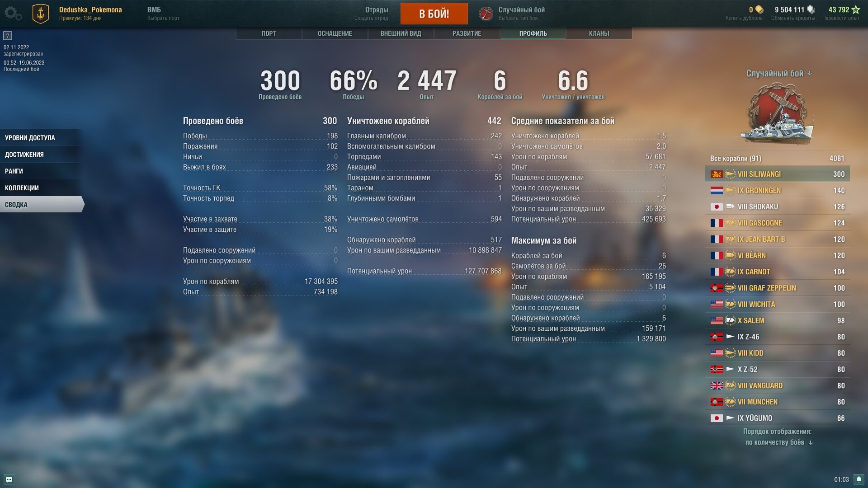The height and width of the screenshot is (488, 868).
Task: Click the free experience star icon
Action: tap(856, 9)
